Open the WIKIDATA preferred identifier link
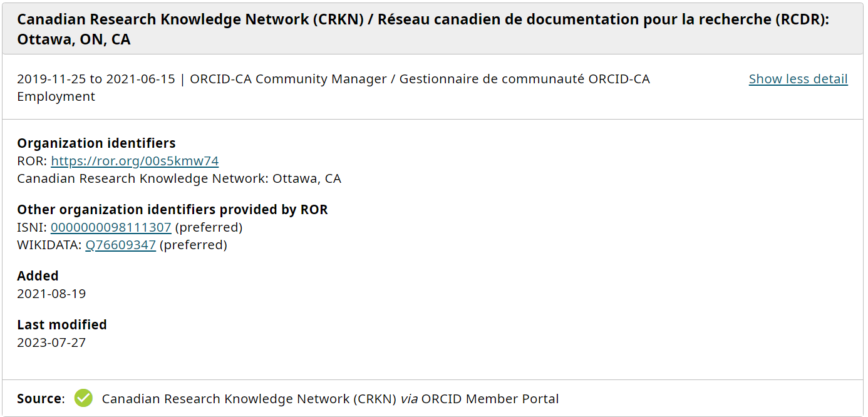Image resolution: width=868 pixels, height=417 pixels. (120, 245)
